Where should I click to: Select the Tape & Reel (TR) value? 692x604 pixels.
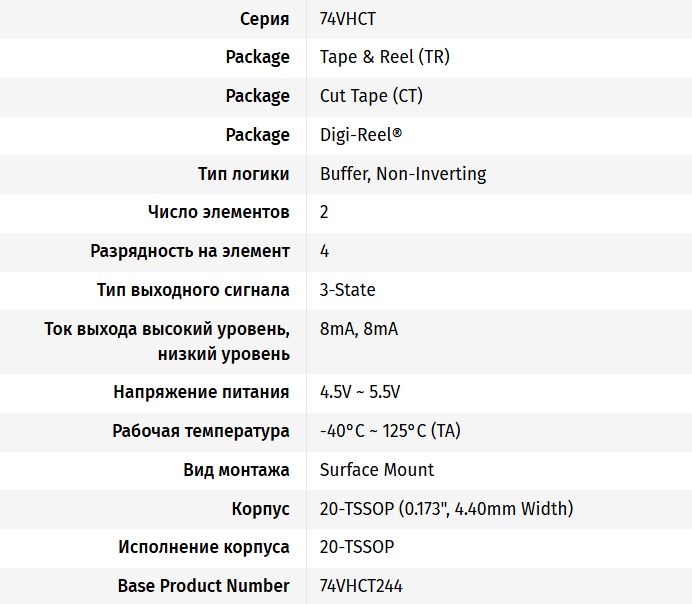click(x=385, y=57)
